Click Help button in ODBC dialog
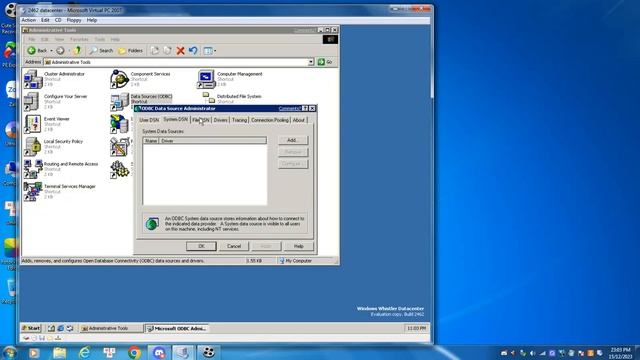This screenshot has width=640, height=360. coord(299,246)
